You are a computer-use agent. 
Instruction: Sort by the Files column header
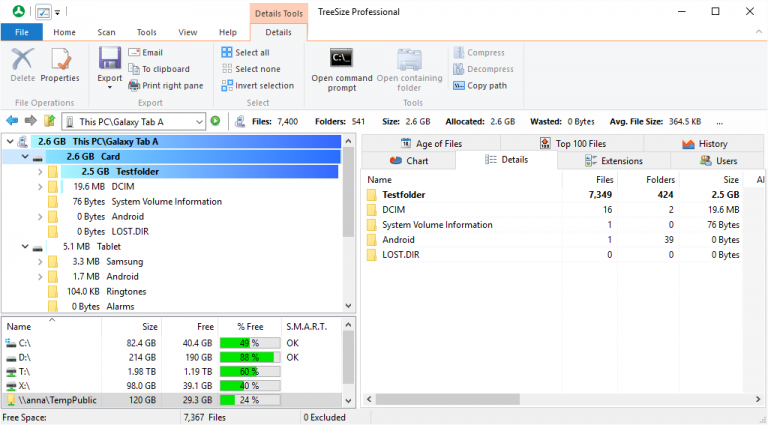pyautogui.click(x=590, y=180)
